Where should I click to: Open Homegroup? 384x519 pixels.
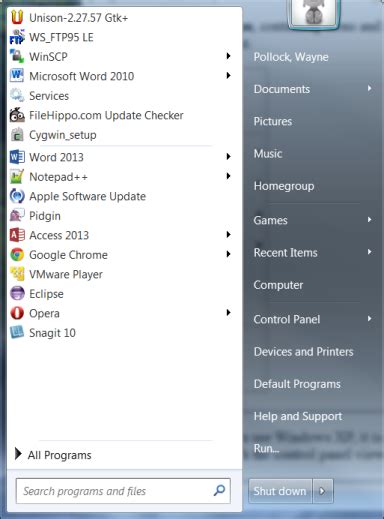pyautogui.click(x=284, y=186)
